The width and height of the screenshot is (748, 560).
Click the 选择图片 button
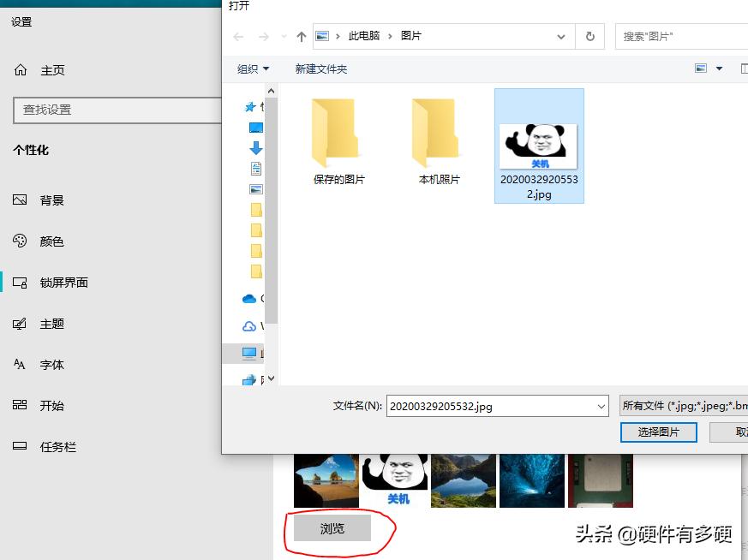pos(658,432)
